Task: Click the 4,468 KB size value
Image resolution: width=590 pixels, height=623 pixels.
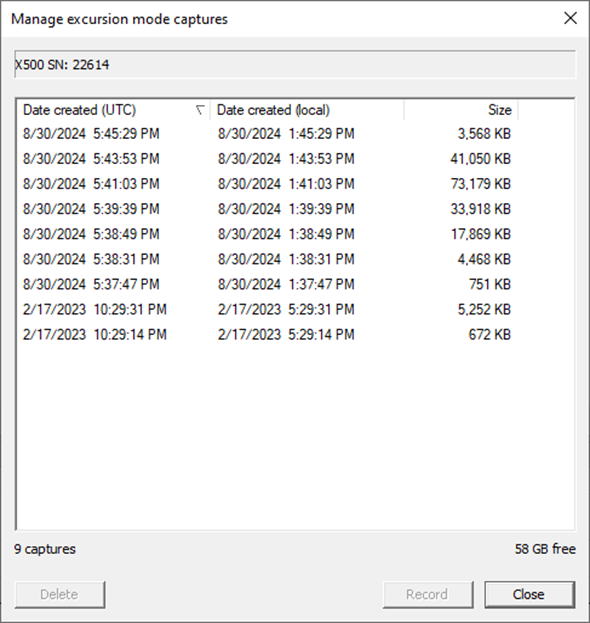Action: point(484,259)
